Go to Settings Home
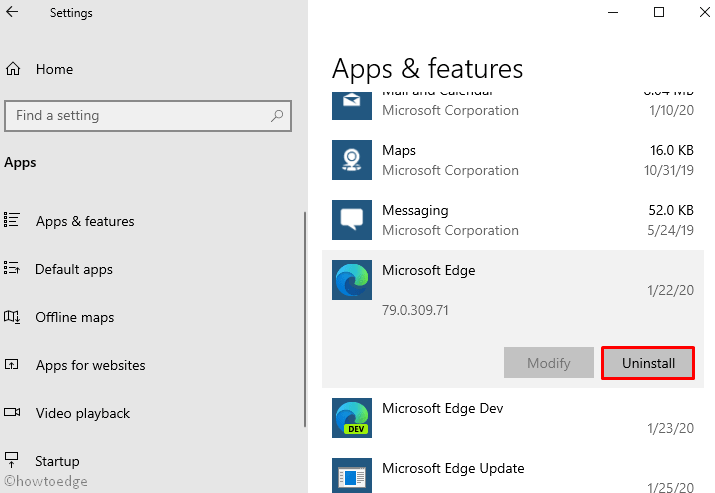The height and width of the screenshot is (493, 715). click(54, 69)
